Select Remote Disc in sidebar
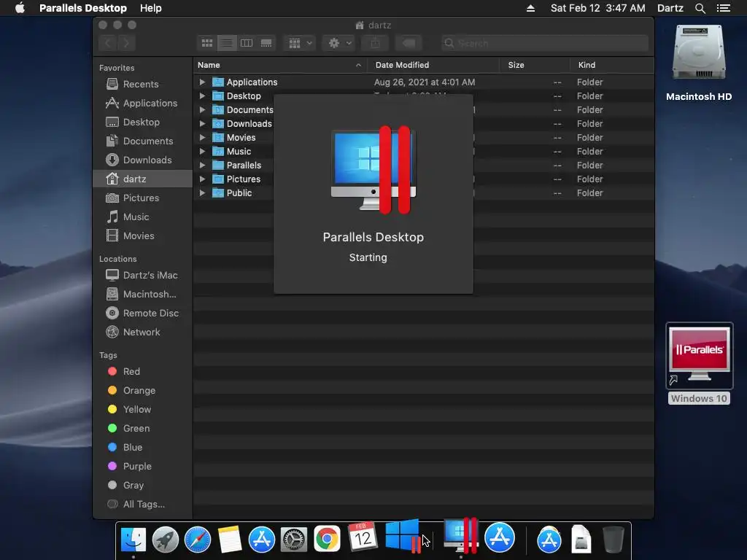The width and height of the screenshot is (747, 560). [x=142, y=313]
